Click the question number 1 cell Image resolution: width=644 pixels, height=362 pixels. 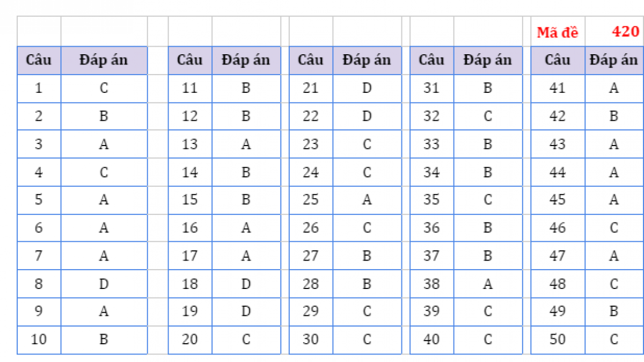click(39, 88)
